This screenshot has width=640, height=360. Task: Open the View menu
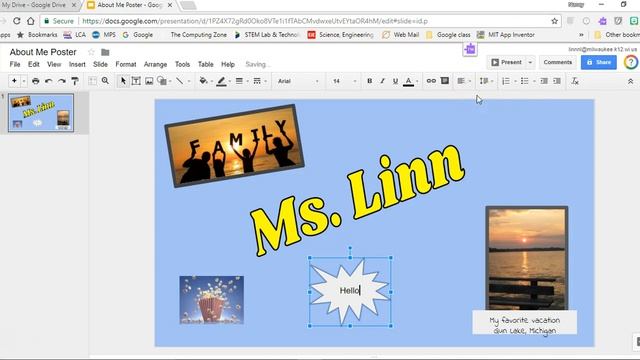[54, 64]
